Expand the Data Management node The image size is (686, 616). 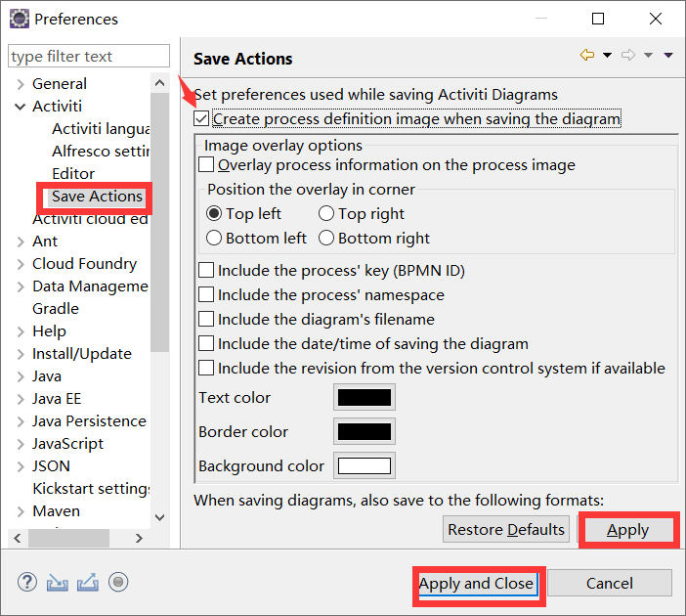pyautogui.click(x=21, y=286)
